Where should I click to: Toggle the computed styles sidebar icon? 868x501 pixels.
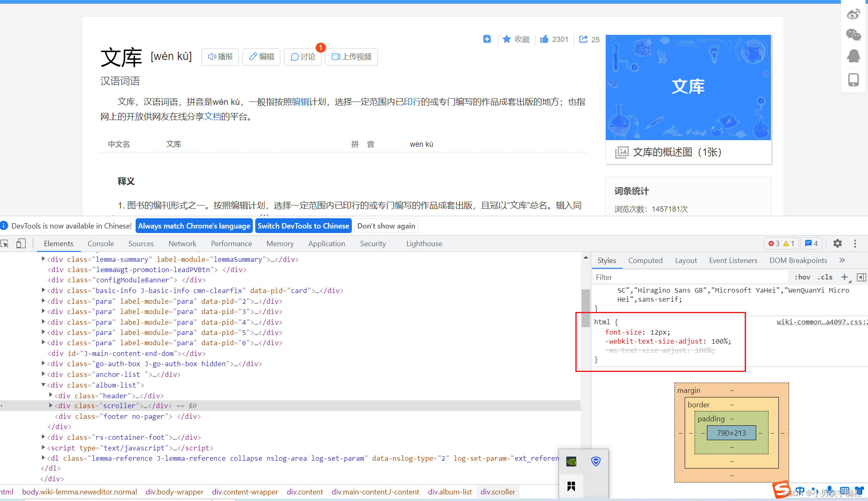[x=861, y=277]
